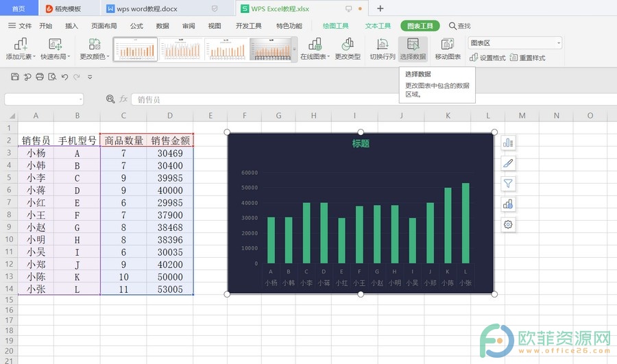This screenshot has height=364, width=617.
Task: Click the Print icon in quick access bar
Action: point(40,77)
